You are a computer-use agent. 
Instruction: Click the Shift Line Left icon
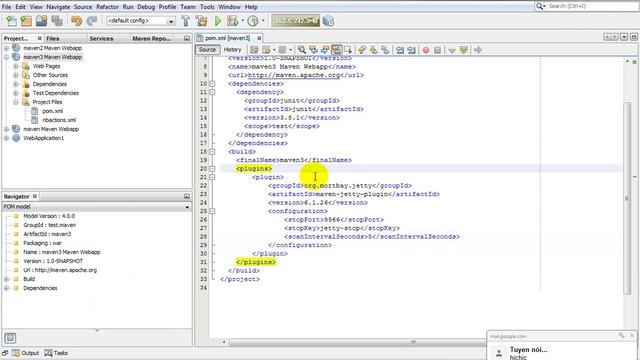pos(400,50)
